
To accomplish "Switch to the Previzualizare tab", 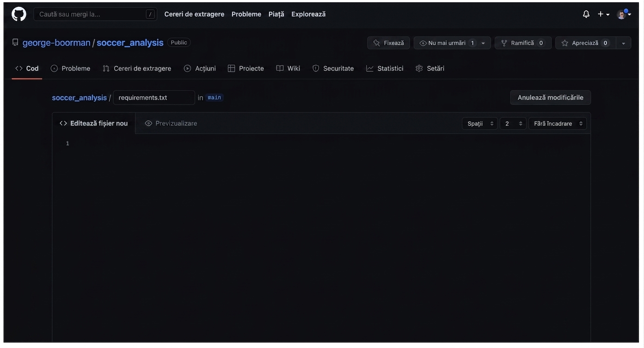I will pos(171,123).
